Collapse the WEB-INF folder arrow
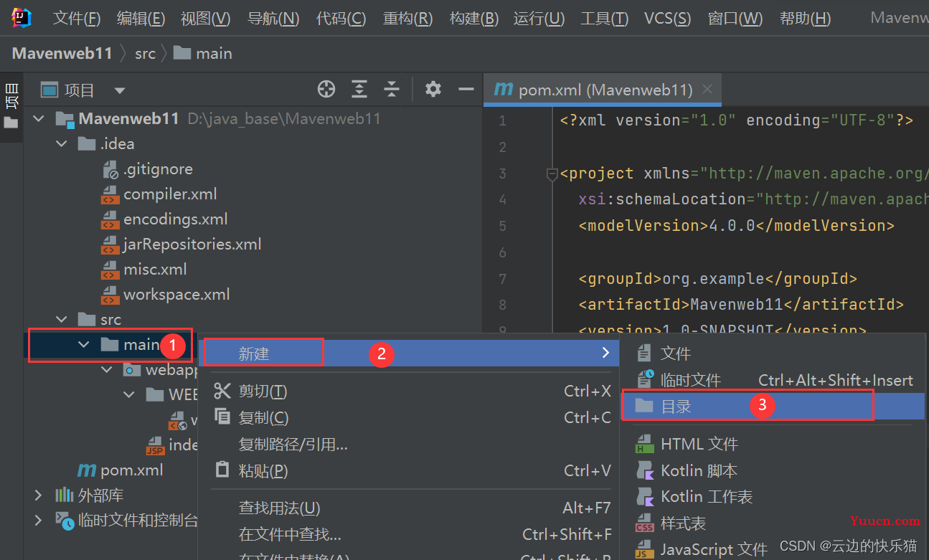Image resolution: width=929 pixels, height=560 pixels. pyautogui.click(x=130, y=395)
